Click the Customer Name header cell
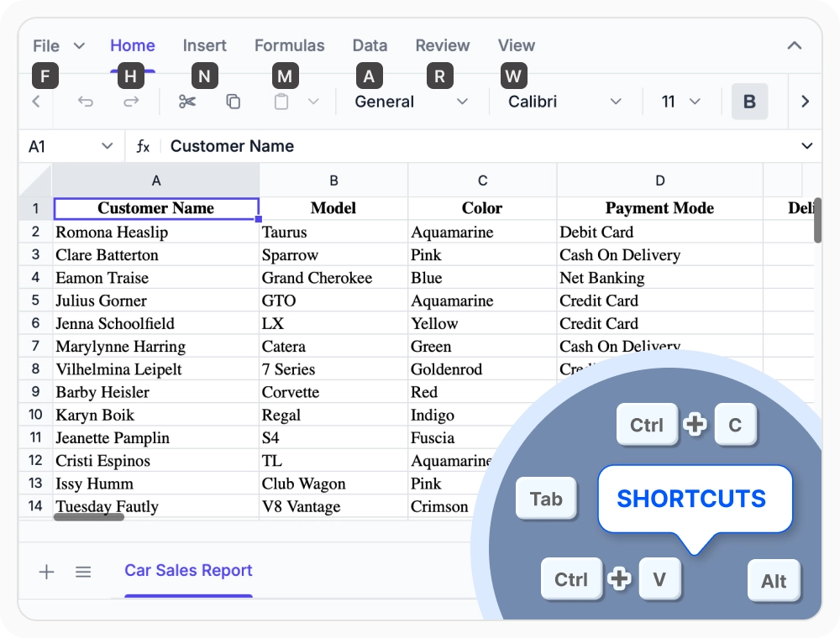The height and width of the screenshot is (638, 840). [156, 208]
